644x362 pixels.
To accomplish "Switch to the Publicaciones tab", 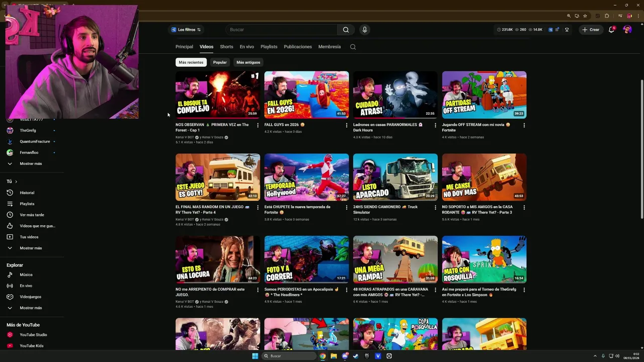I will (298, 47).
